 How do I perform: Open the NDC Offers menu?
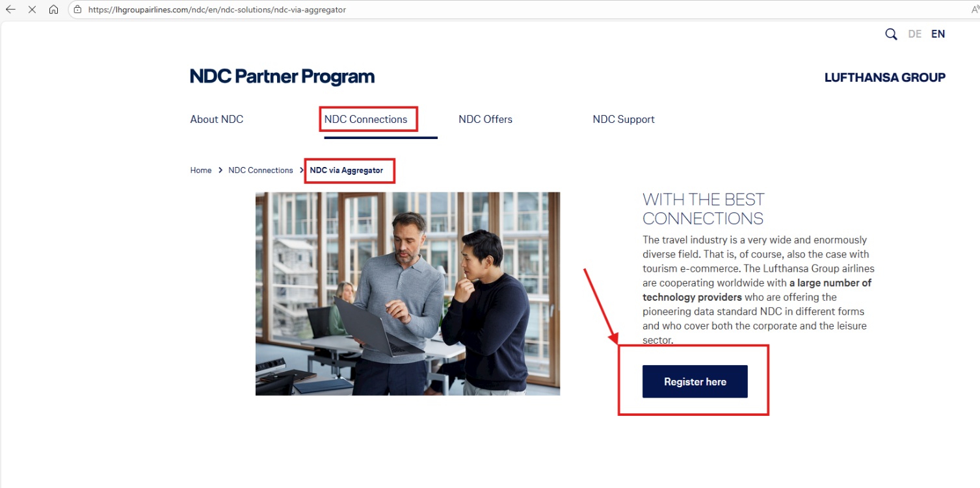485,119
